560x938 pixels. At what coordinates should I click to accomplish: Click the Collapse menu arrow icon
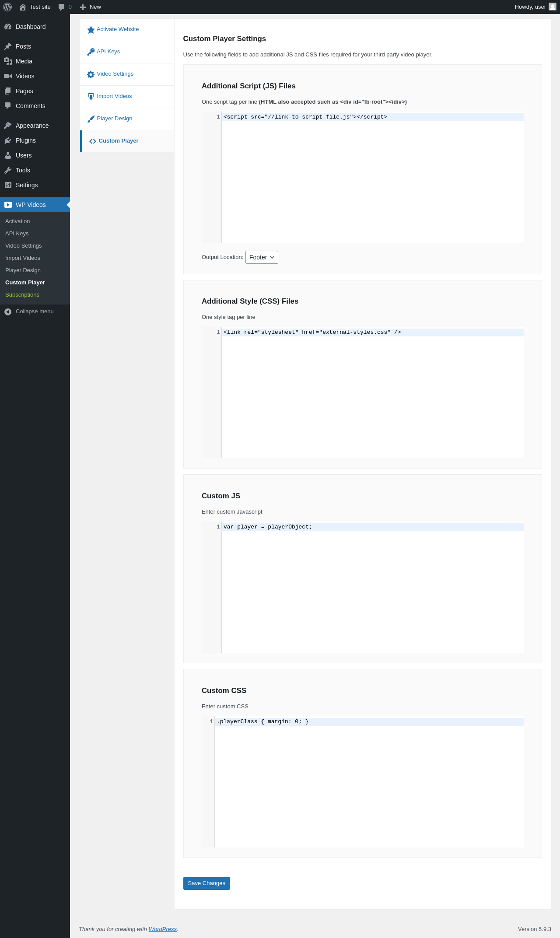pyautogui.click(x=8, y=311)
